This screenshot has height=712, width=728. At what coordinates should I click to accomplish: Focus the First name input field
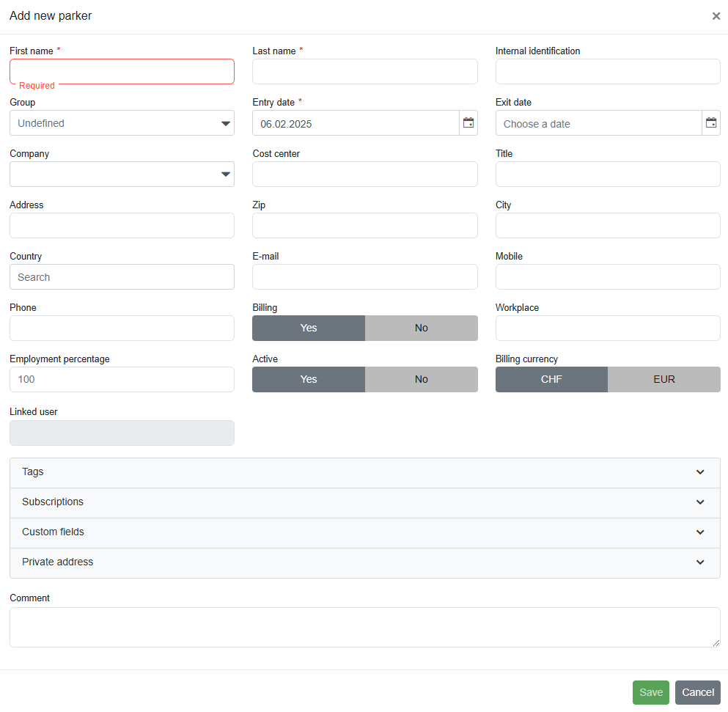click(122, 72)
